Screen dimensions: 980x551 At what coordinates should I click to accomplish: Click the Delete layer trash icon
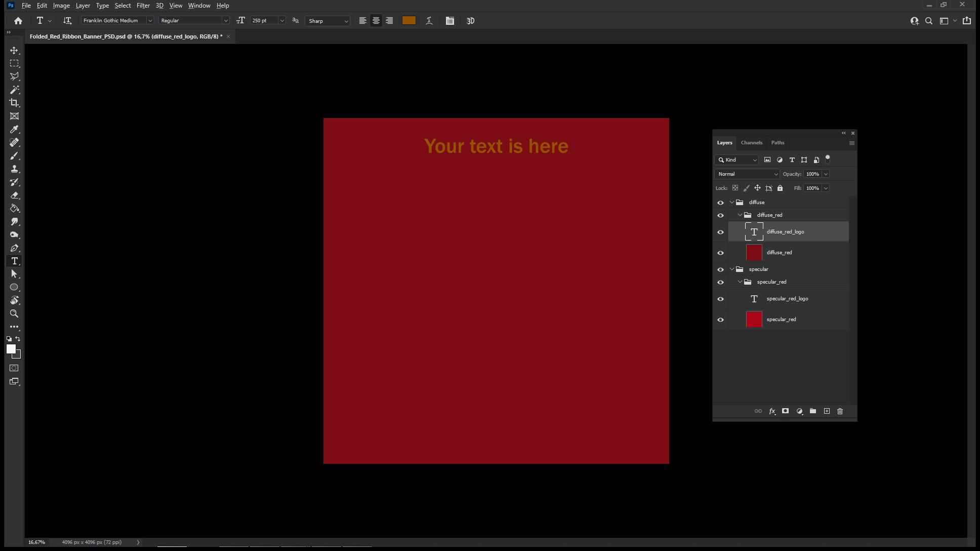[840, 411]
